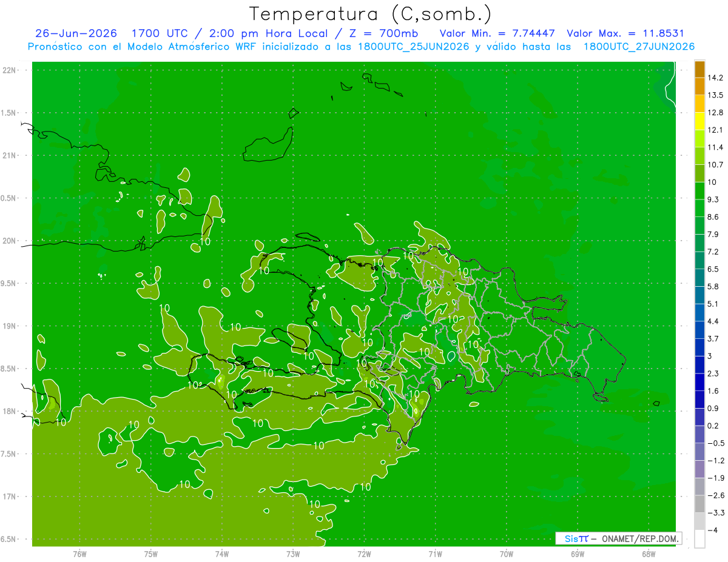Click the '1700 UTC' time text
Image resolution: width=728 pixels, height=562 pixels.
159,33
